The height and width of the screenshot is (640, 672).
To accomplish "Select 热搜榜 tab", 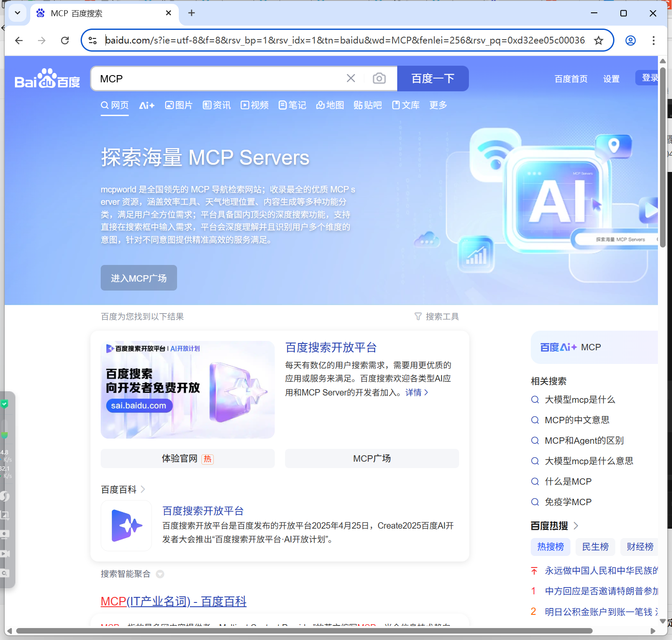I will click(x=550, y=547).
